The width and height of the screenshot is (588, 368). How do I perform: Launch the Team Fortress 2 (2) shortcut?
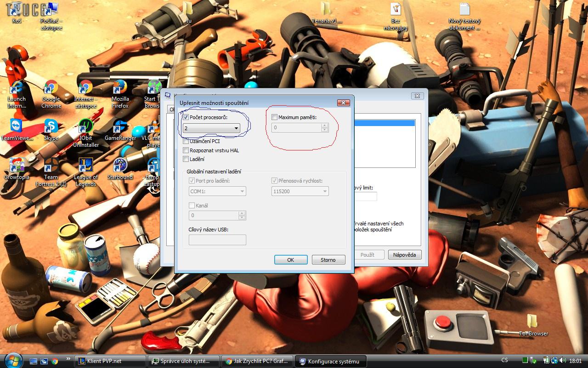pyautogui.click(x=51, y=172)
